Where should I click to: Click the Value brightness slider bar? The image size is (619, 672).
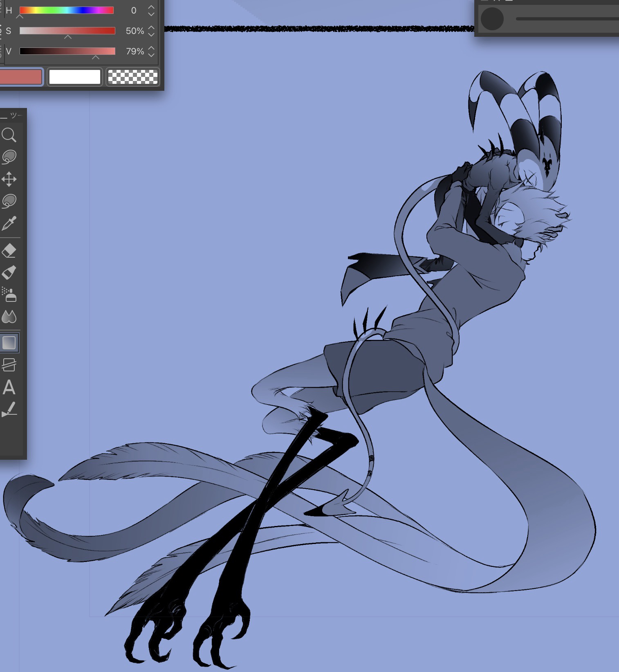coord(67,51)
